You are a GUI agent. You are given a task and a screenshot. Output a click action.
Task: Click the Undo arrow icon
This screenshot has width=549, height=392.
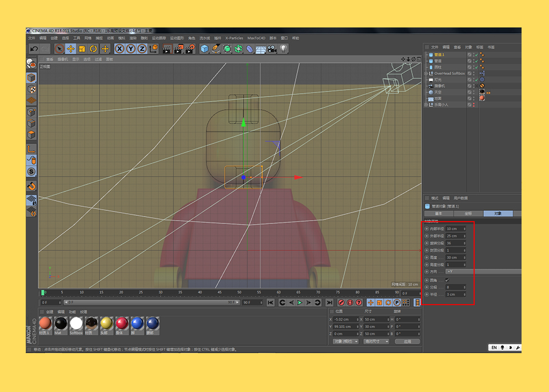tap(34, 49)
